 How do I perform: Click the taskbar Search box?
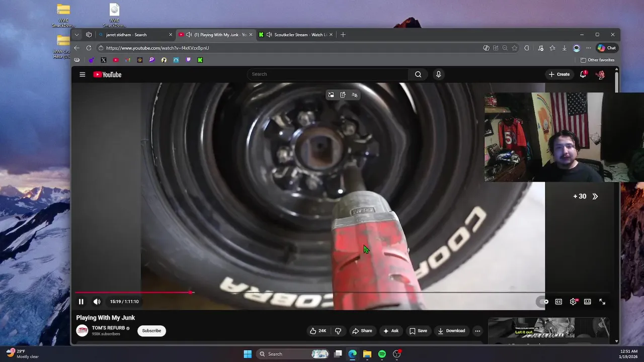point(294,354)
